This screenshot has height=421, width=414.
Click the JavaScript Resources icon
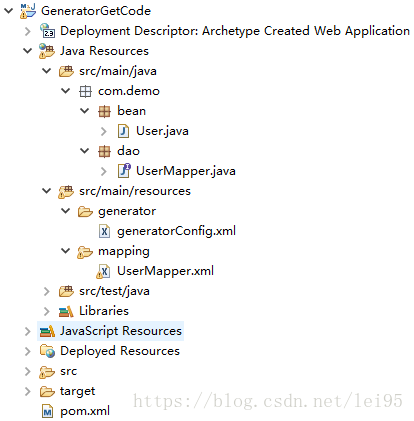(x=47, y=331)
